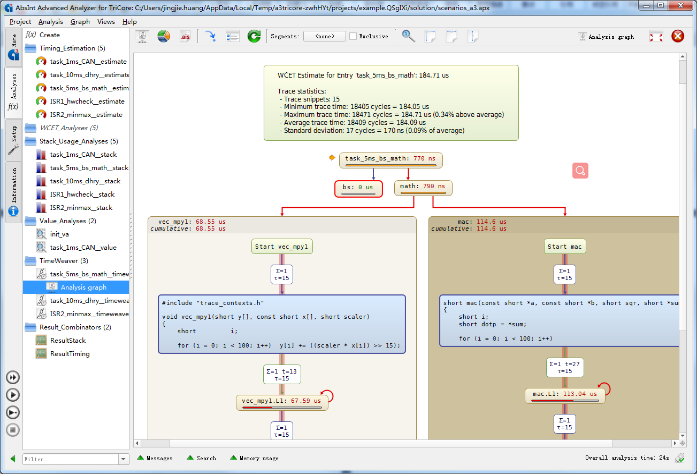Screen dimensions: 697x474
Task: Expand the Memory usage panel
Action: pyautogui.click(x=254, y=458)
